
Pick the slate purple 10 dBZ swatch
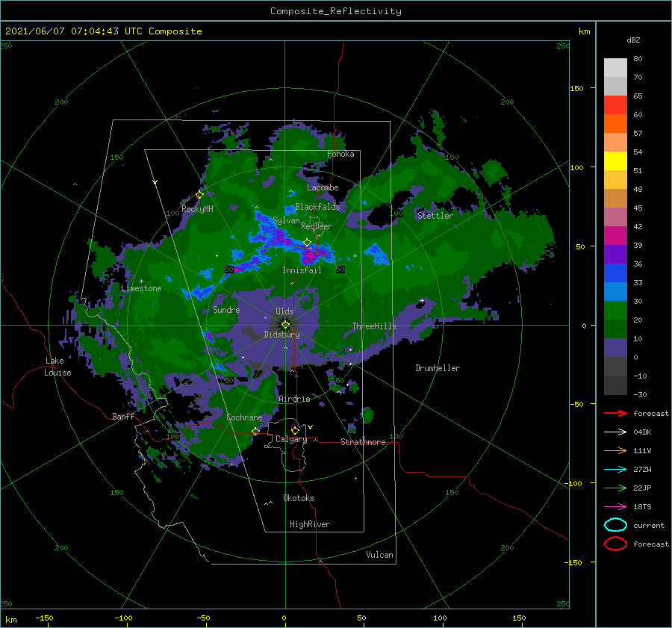click(x=615, y=348)
